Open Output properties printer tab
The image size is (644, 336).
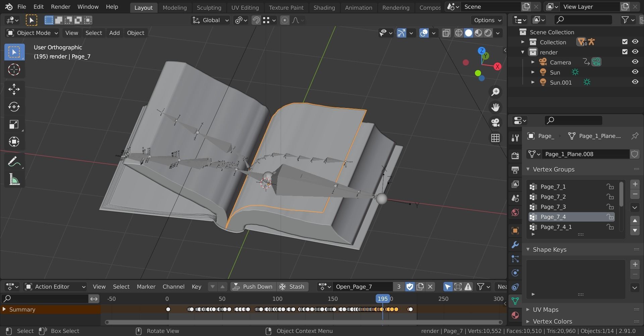click(515, 170)
